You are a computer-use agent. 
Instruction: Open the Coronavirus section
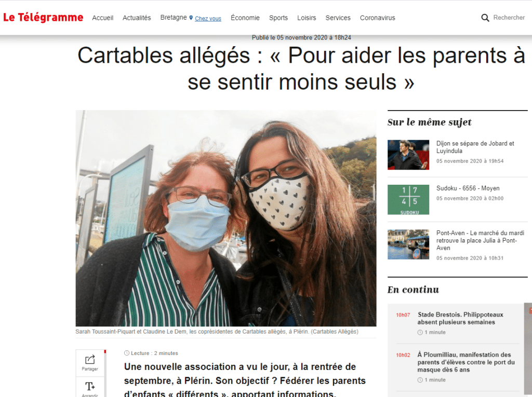377,18
